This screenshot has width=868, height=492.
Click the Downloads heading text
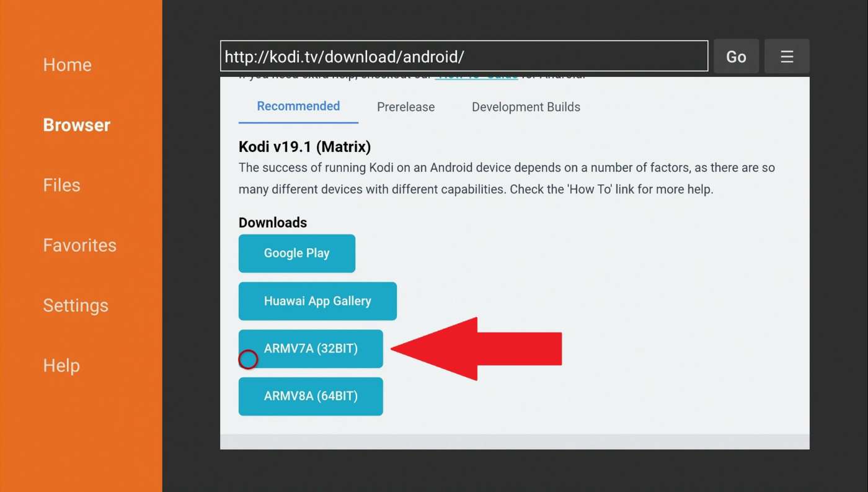pos(273,223)
